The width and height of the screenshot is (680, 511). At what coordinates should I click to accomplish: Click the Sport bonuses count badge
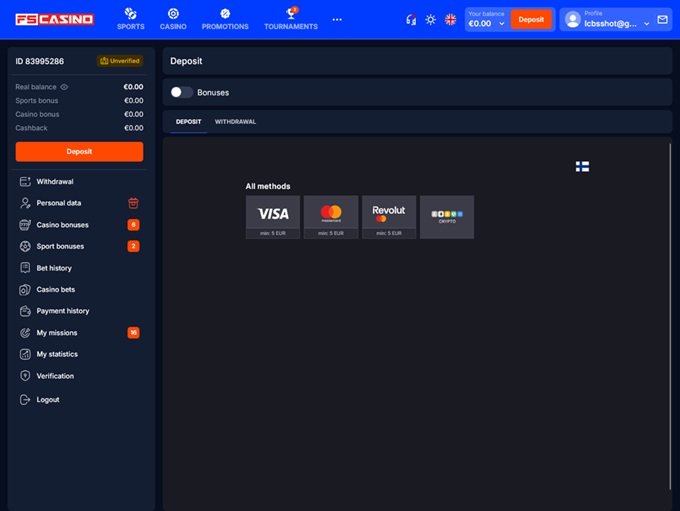point(133,246)
